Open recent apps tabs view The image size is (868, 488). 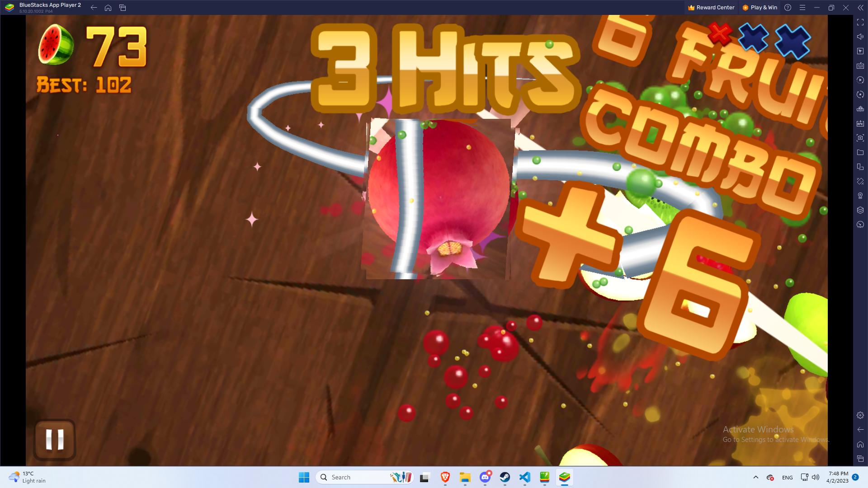pos(123,7)
